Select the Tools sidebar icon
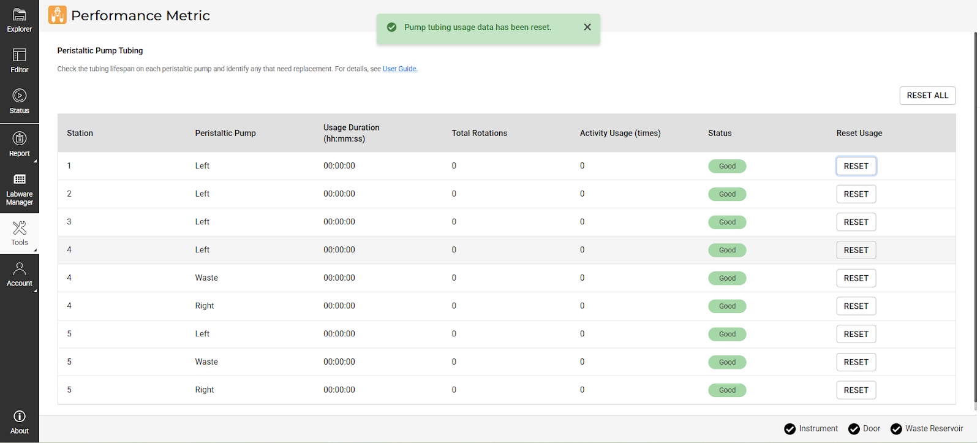The image size is (980, 443). tap(20, 233)
